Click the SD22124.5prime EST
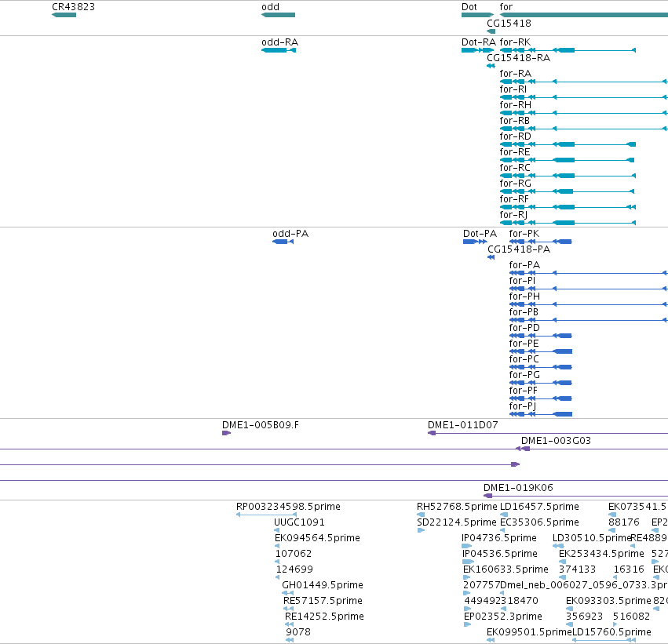 tap(421, 530)
